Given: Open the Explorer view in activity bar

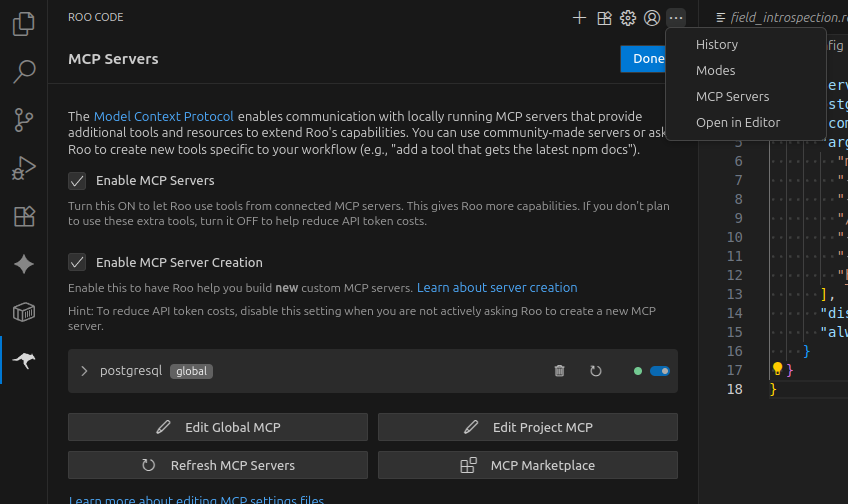Looking at the screenshot, I should [24, 24].
